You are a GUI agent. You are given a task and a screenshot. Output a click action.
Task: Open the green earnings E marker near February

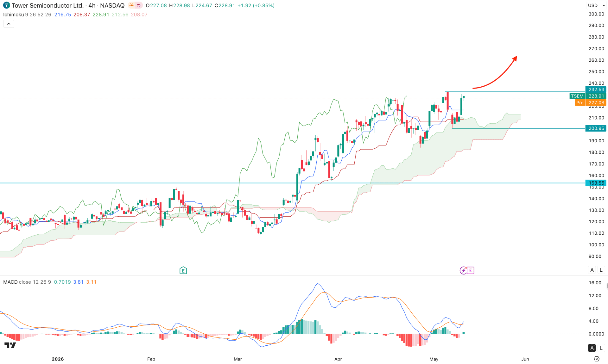pos(183,270)
